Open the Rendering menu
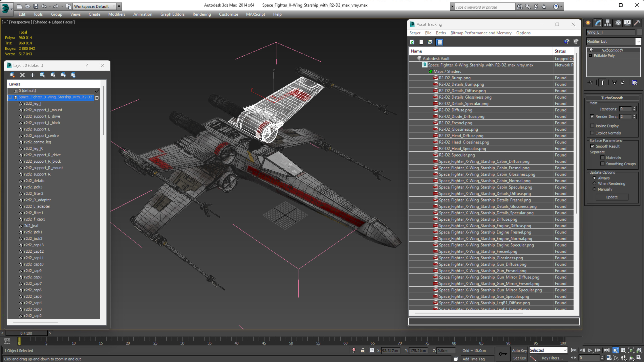This screenshot has height=362, width=644. point(202,14)
